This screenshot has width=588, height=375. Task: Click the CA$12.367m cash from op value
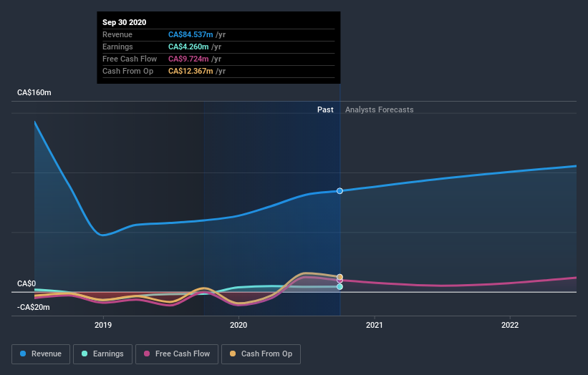pyautogui.click(x=191, y=71)
